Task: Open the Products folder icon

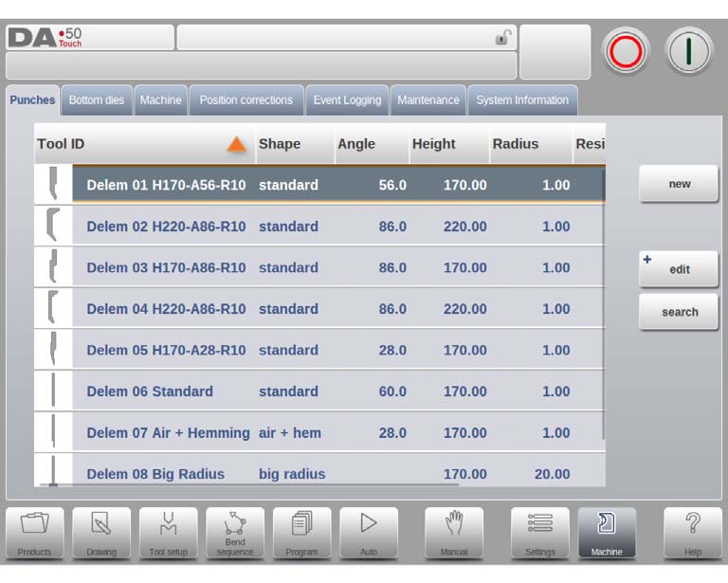Action: (35, 533)
